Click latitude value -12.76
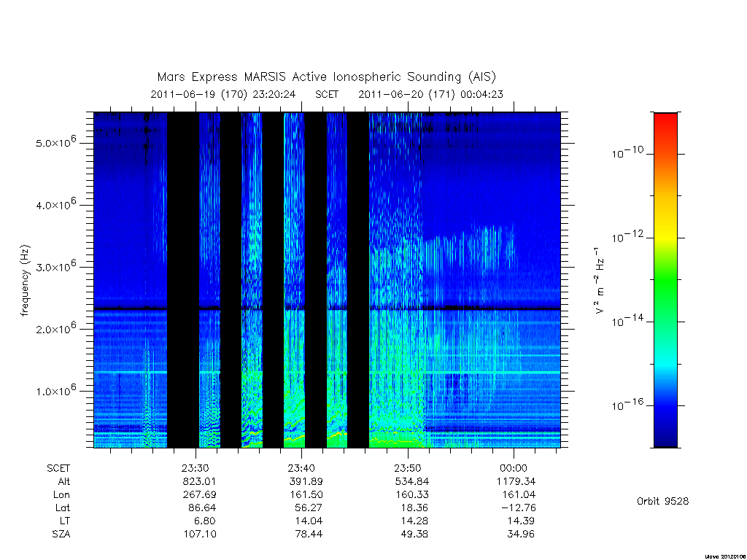 click(x=519, y=507)
